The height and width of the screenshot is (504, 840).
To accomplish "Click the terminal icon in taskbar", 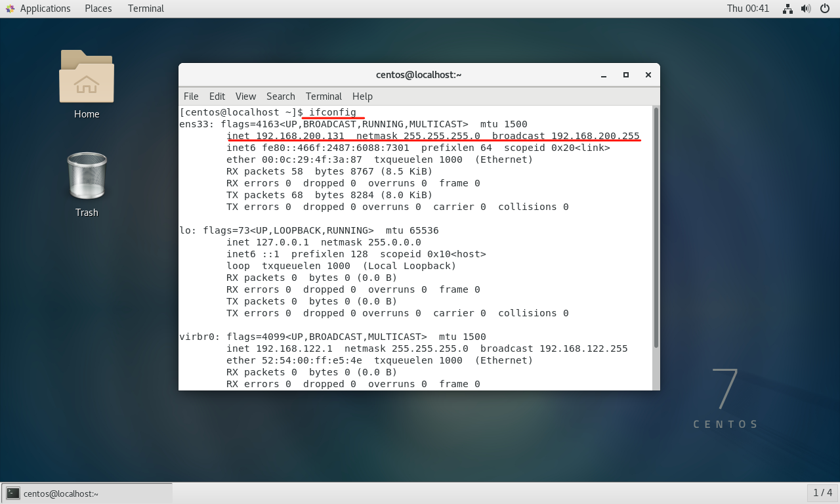I will (13, 493).
